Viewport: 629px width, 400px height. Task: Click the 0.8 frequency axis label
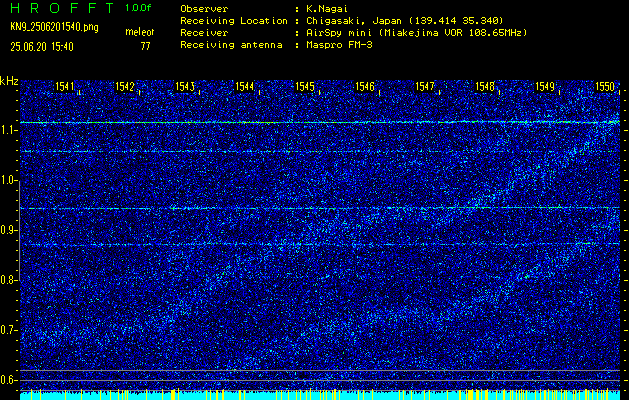(x=8, y=280)
